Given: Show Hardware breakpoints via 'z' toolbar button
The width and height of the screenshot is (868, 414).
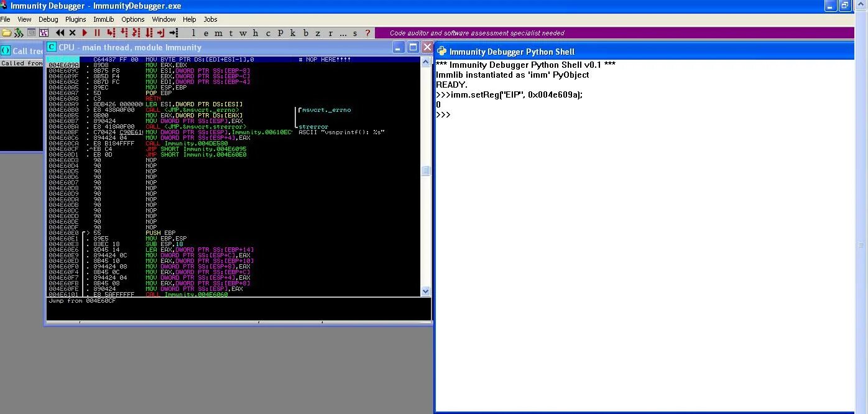Looking at the screenshot, I should [x=318, y=33].
